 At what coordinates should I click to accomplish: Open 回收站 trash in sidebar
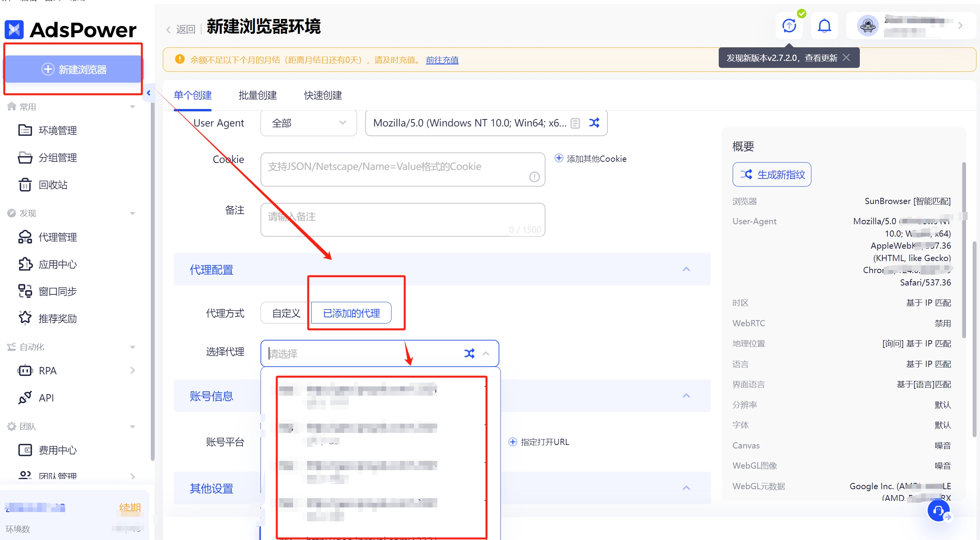[x=53, y=185]
